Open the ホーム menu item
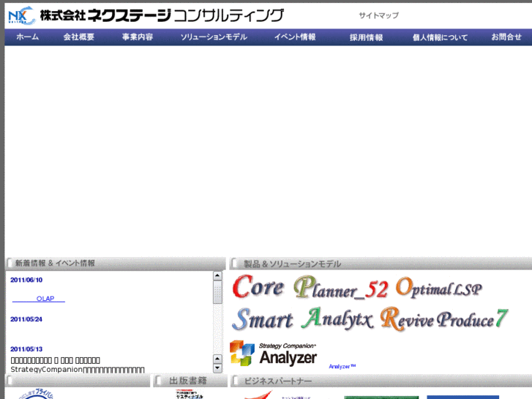Image resolution: width=532 pixels, height=399 pixels. pyautogui.click(x=28, y=37)
